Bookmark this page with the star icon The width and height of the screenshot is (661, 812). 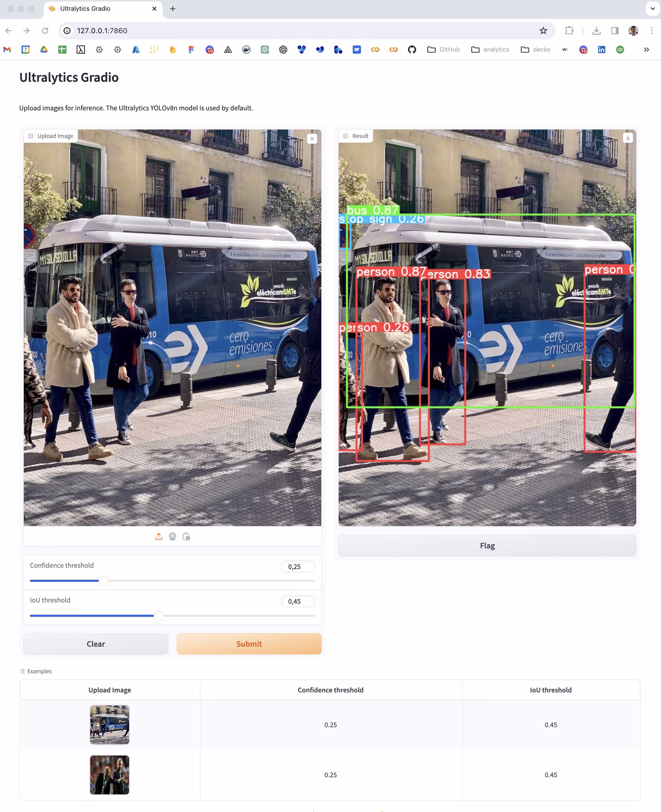pos(543,30)
